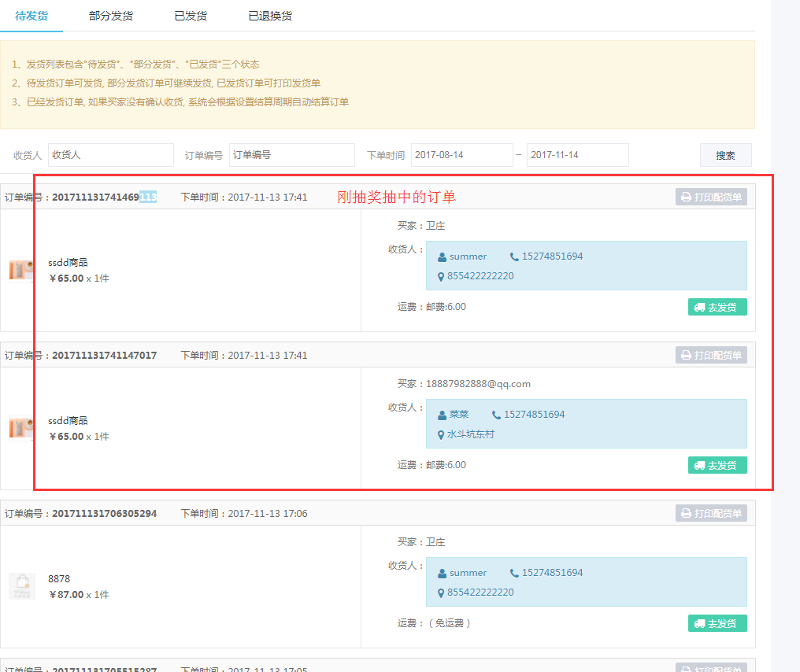The image size is (800, 672).
Task: Click phone icon in first order's recipient box
Action: click(x=515, y=257)
